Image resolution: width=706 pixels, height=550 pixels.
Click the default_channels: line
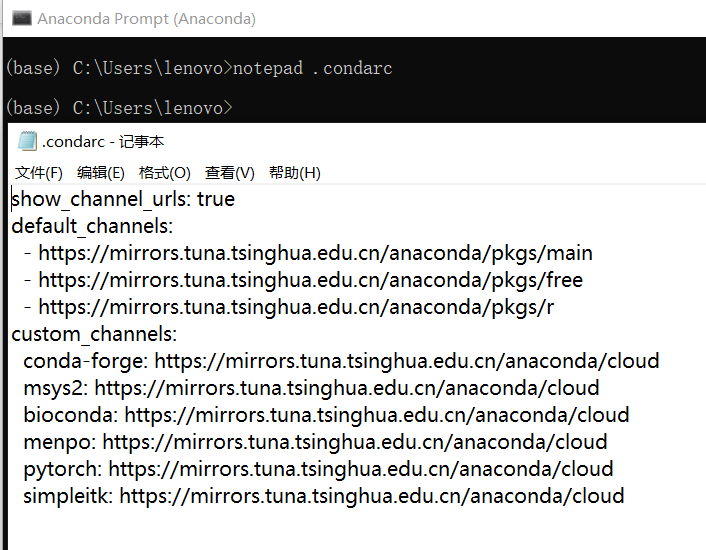[x=92, y=226]
